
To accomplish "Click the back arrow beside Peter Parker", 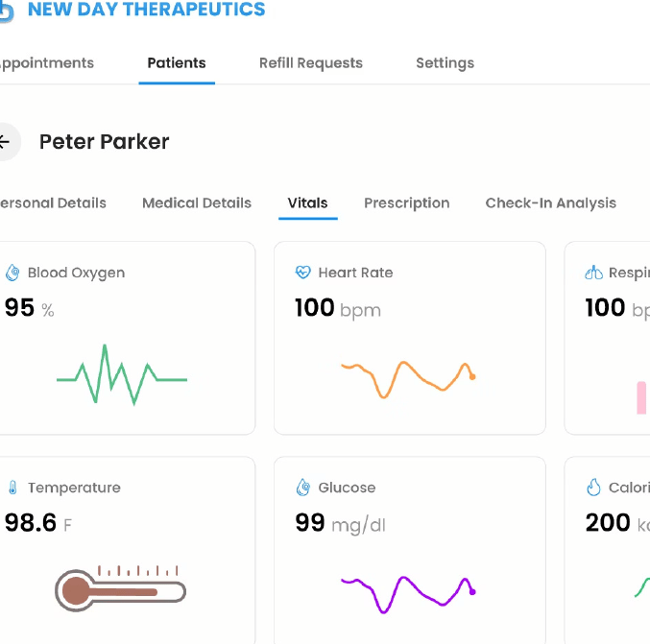I will pos(5,142).
